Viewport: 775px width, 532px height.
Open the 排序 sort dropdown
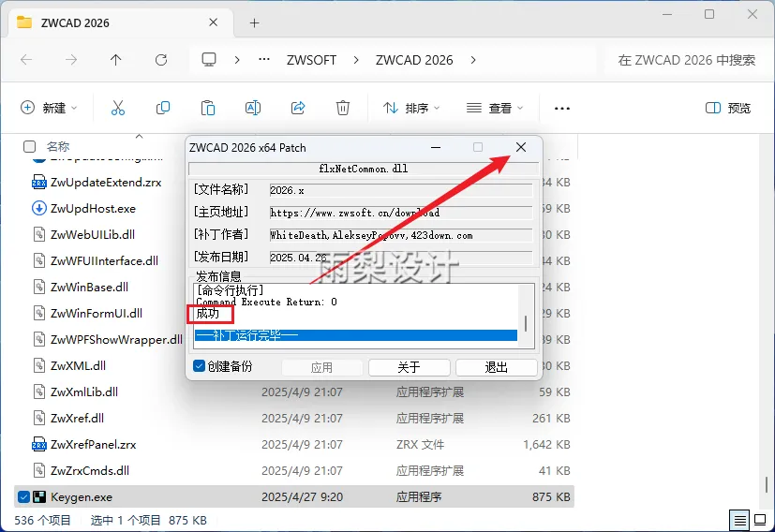point(411,108)
